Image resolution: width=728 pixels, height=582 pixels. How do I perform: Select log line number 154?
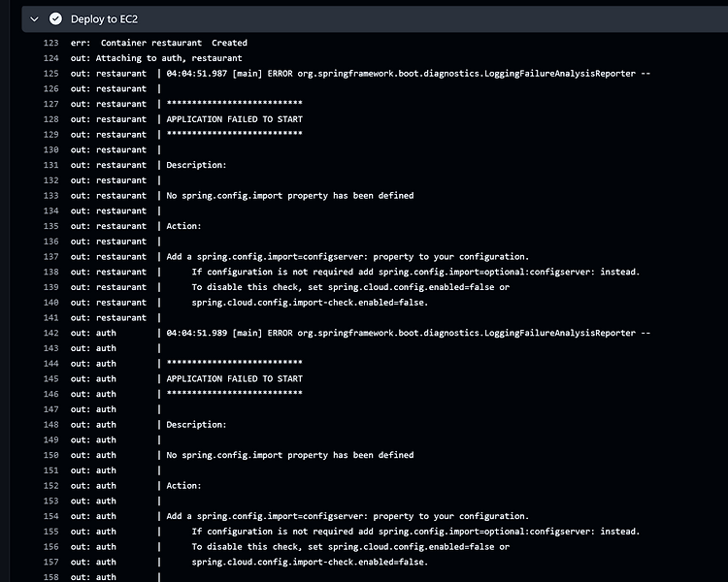(51, 516)
